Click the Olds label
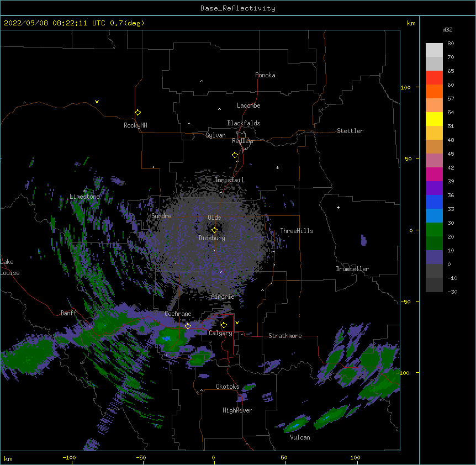 (x=214, y=218)
